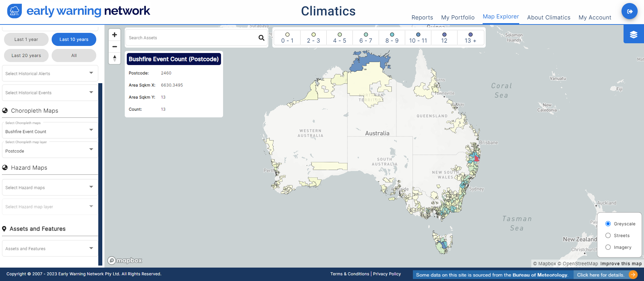Image resolution: width=644 pixels, height=281 pixels.
Task: Click the Choropleth Maps section heading
Action: (x=35, y=111)
